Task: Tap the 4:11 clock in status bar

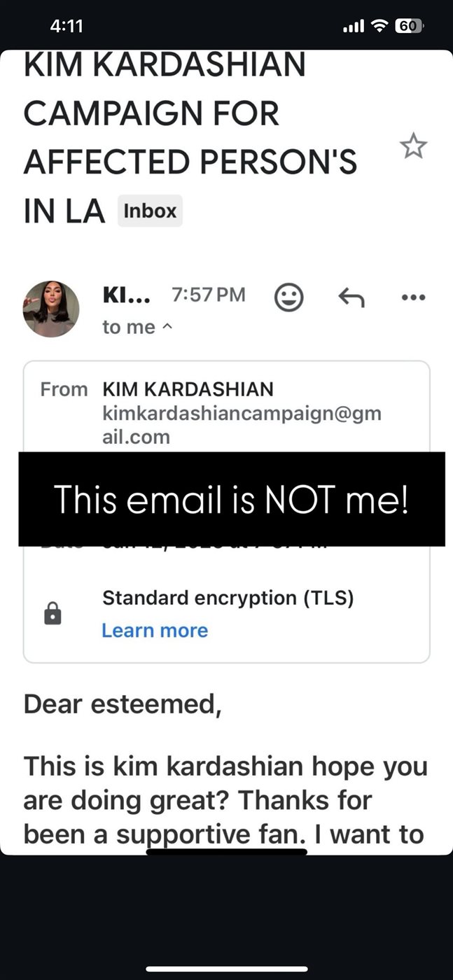Action: pyautogui.click(x=67, y=27)
